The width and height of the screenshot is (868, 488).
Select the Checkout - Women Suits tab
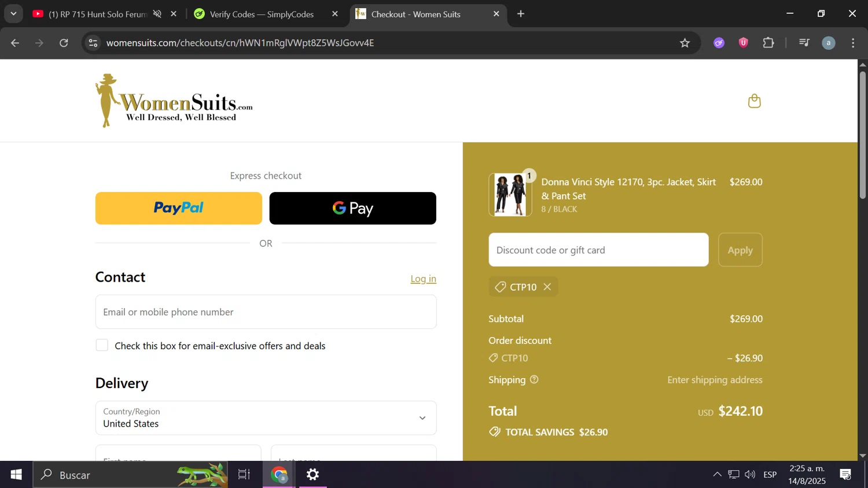point(415,14)
